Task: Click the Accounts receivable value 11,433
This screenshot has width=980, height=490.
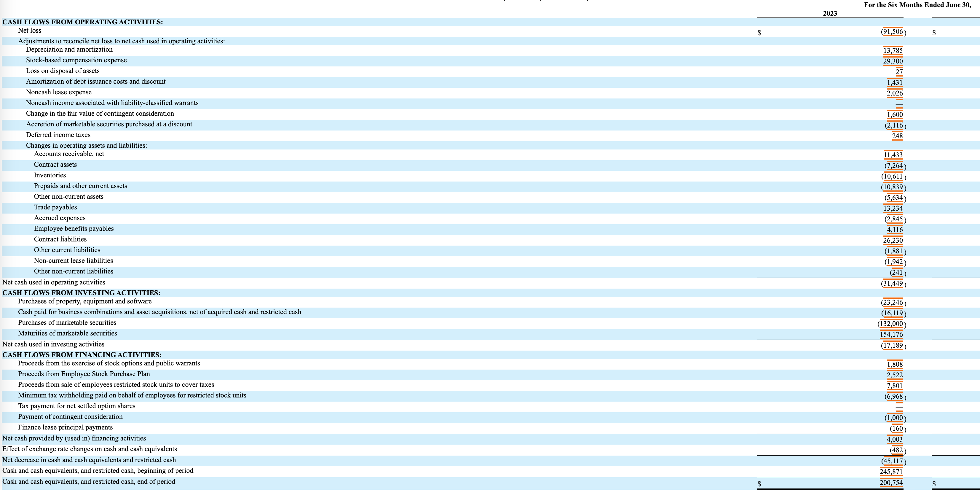Action: pos(893,155)
